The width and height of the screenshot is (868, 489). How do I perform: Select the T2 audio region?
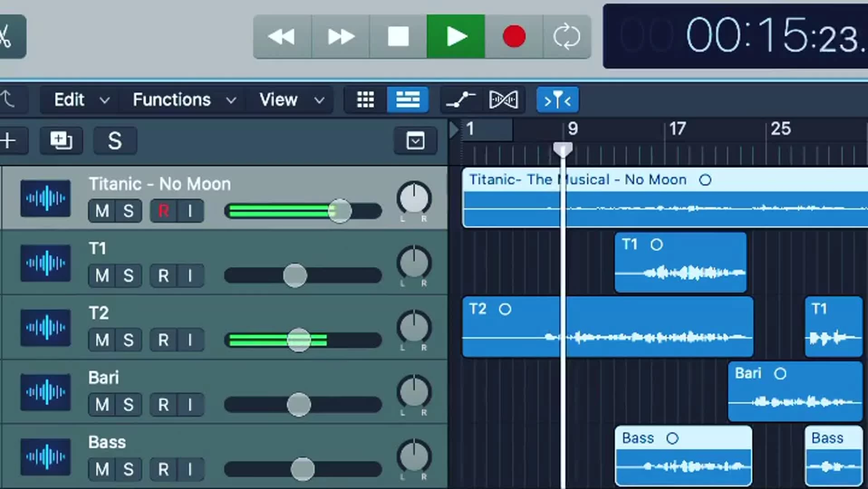(608, 326)
